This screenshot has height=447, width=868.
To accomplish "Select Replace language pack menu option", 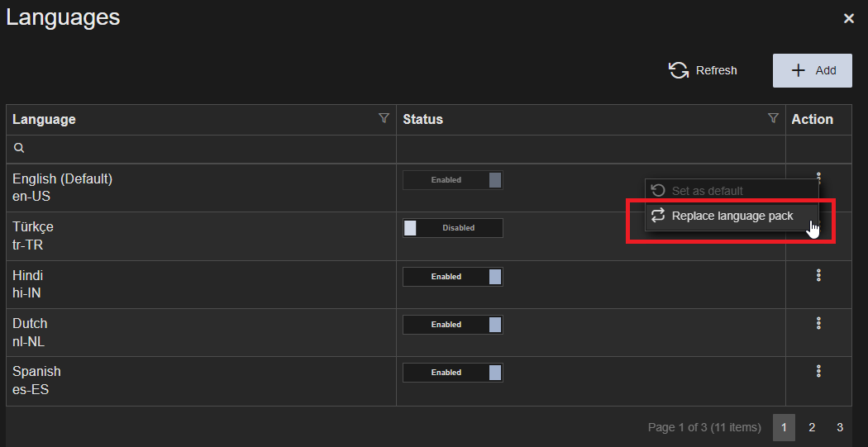I will click(x=732, y=216).
